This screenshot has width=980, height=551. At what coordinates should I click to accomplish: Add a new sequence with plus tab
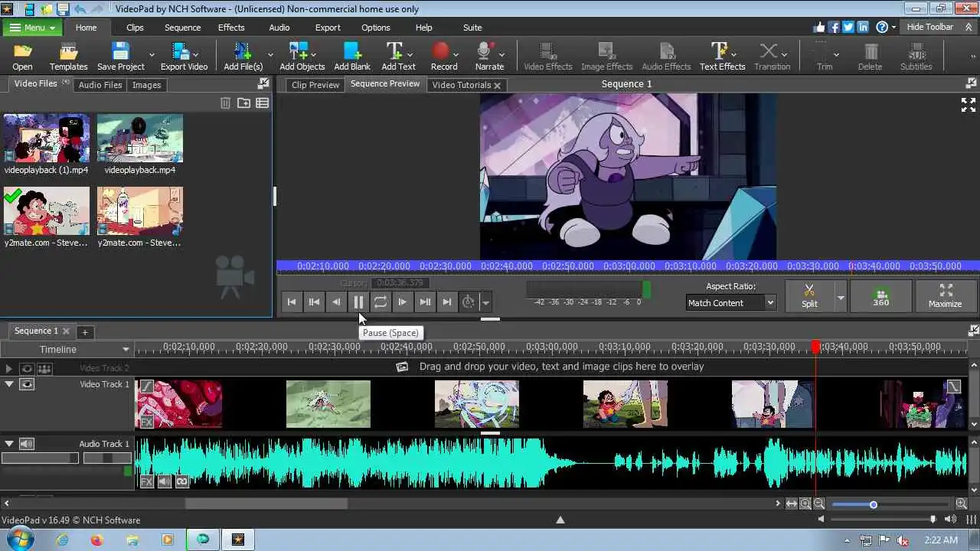[x=85, y=331]
